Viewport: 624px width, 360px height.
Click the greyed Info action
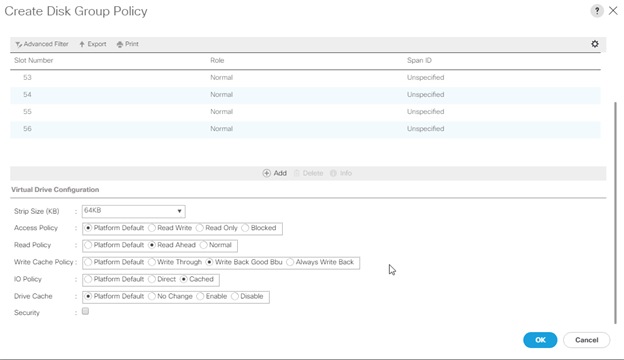point(341,173)
